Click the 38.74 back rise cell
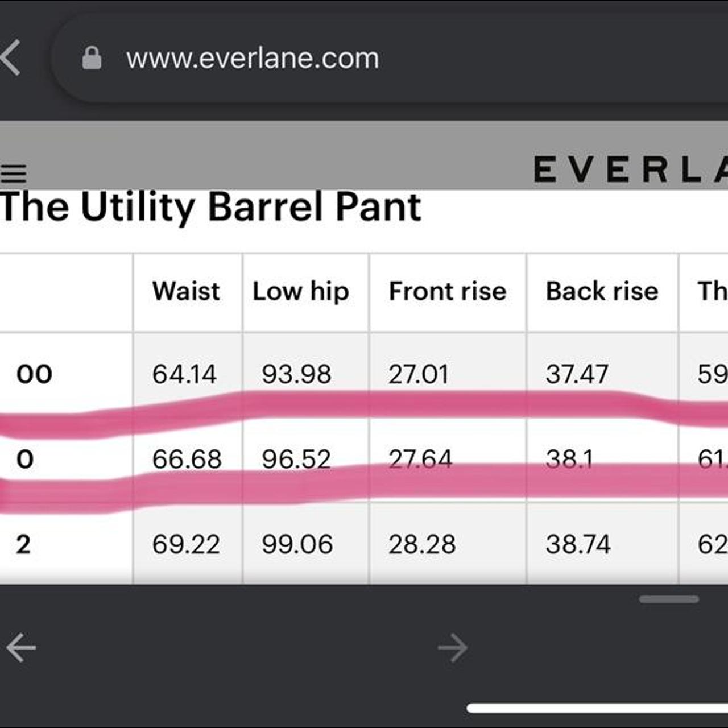 [x=578, y=544]
